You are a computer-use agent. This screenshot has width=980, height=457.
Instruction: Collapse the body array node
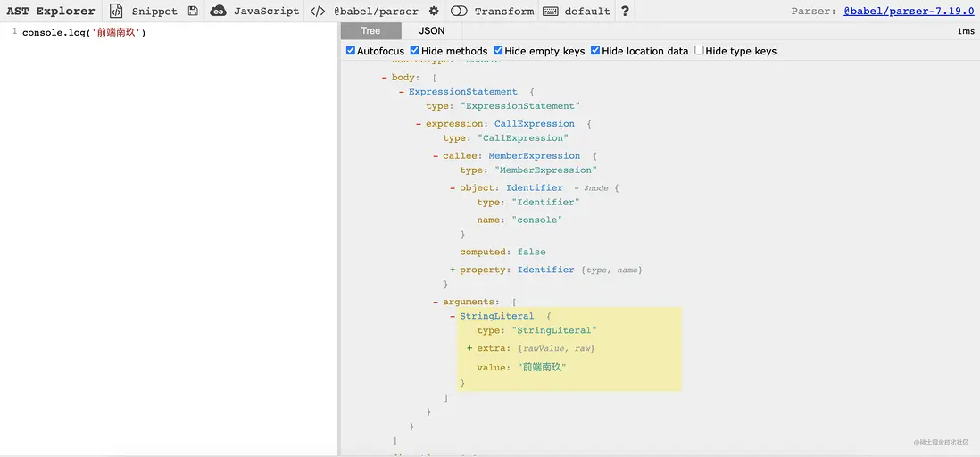pyautogui.click(x=385, y=78)
